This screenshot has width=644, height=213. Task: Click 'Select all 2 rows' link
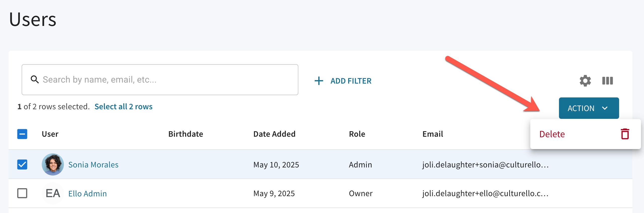click(x=123, y=106)
